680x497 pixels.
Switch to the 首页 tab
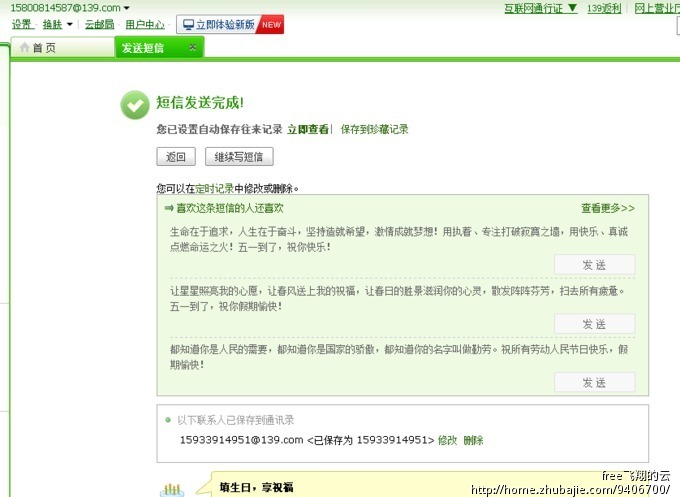click(x=62, y=48)
